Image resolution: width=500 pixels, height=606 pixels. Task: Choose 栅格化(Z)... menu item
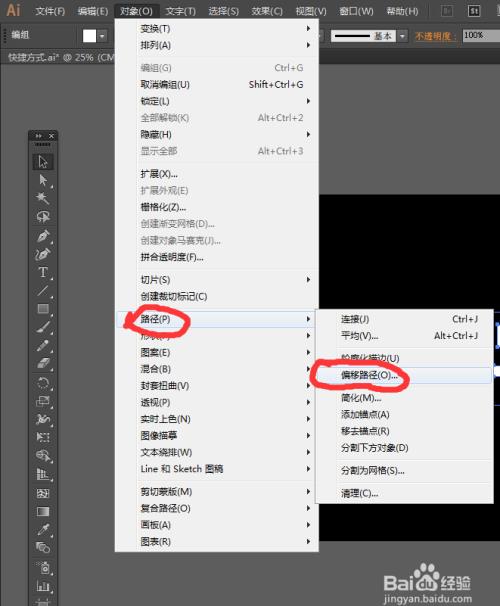217,207
